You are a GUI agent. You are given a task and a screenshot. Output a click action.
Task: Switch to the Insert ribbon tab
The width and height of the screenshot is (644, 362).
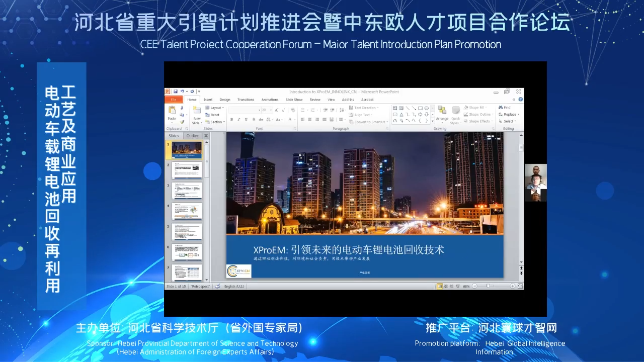point(208,100)
